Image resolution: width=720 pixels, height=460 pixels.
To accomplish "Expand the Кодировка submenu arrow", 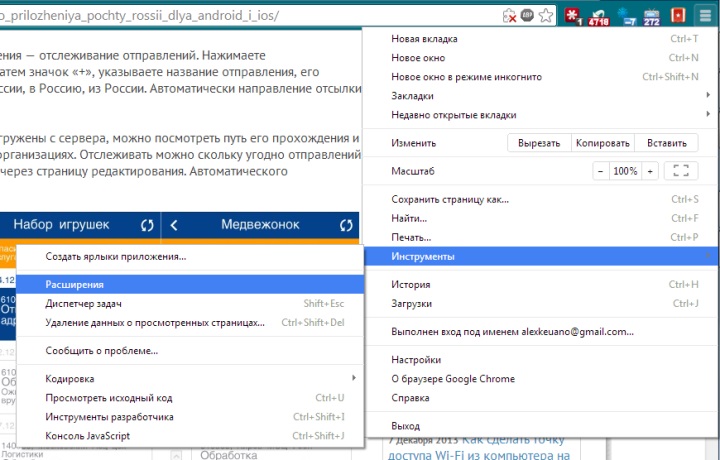I will [x=354, y=378].
